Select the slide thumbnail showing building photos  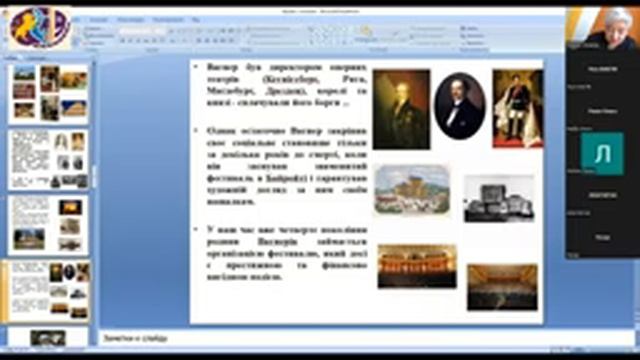49,93
